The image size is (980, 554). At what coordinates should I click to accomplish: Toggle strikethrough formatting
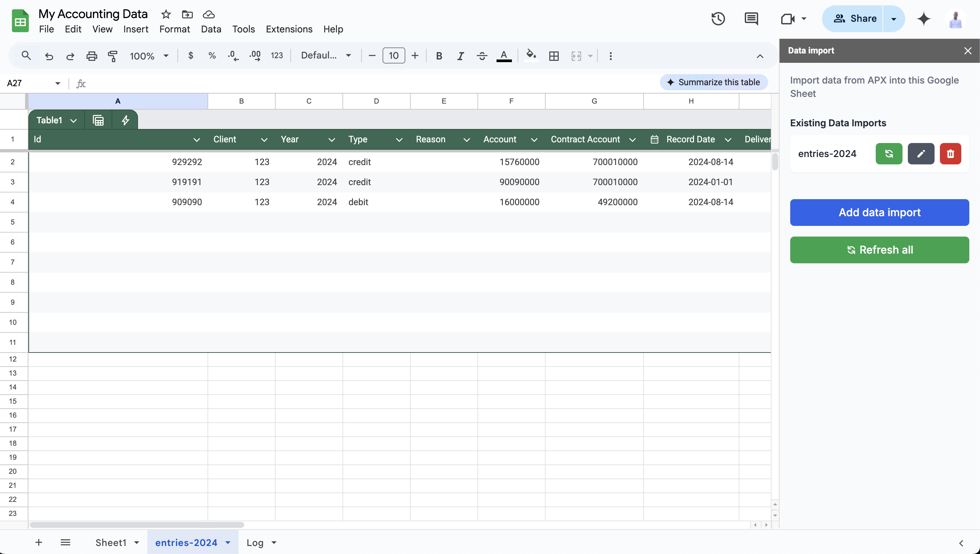(x=481, y=55)
